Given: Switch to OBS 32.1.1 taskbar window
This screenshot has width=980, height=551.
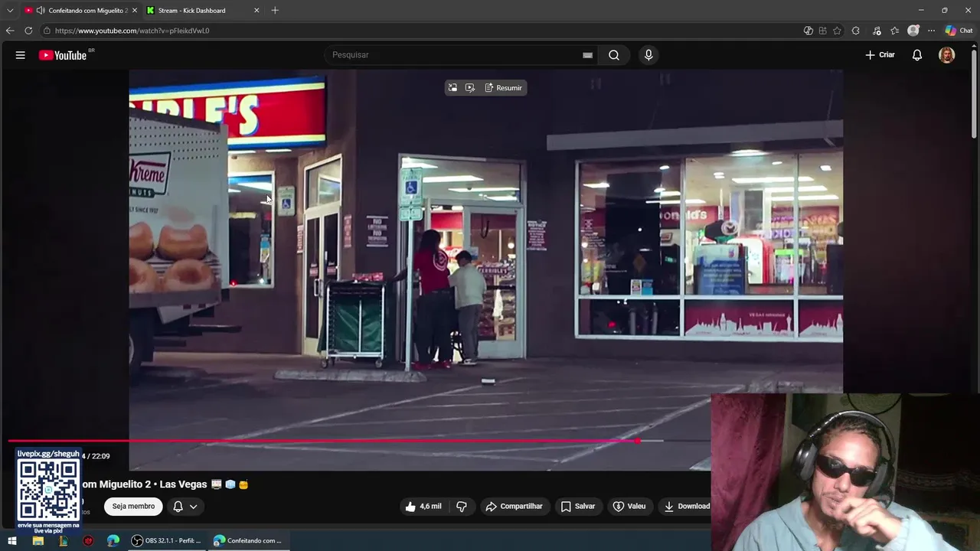Looking at the screenshot, I should [166, 541].
